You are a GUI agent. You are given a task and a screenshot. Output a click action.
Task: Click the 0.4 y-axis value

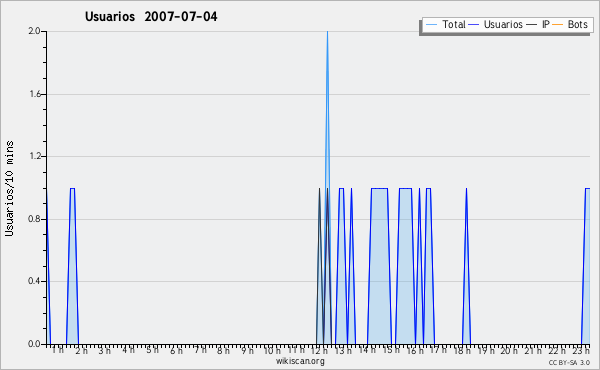click(34, 281)
